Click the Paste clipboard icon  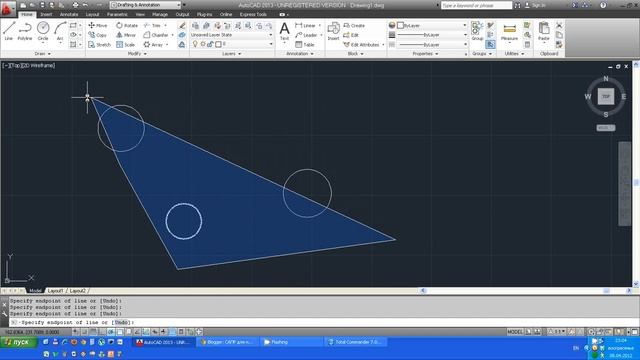pyautogui.click(x=544, y=31)
